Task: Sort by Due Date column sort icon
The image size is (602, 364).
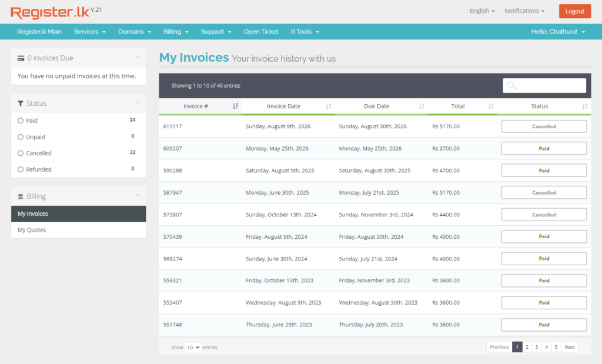Action: coord(422,106)
